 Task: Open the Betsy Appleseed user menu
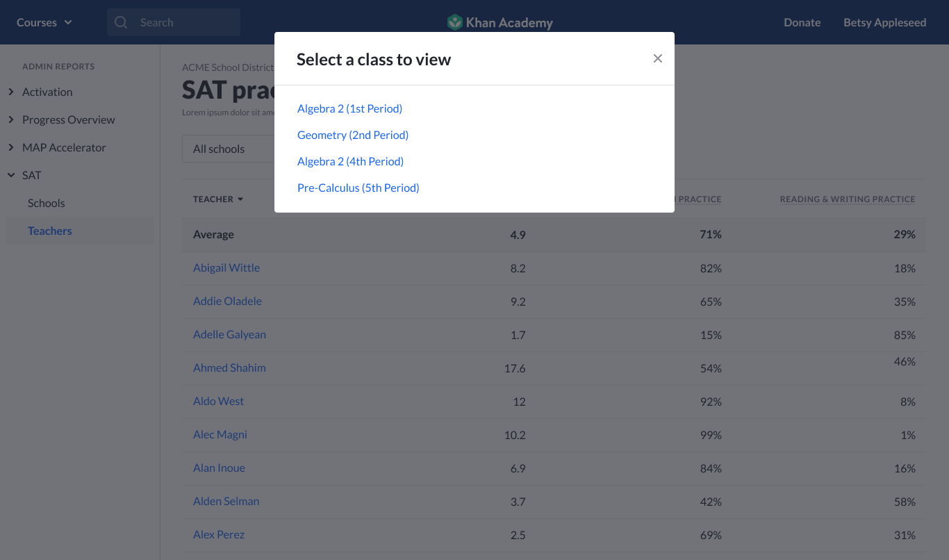[884, 22]
